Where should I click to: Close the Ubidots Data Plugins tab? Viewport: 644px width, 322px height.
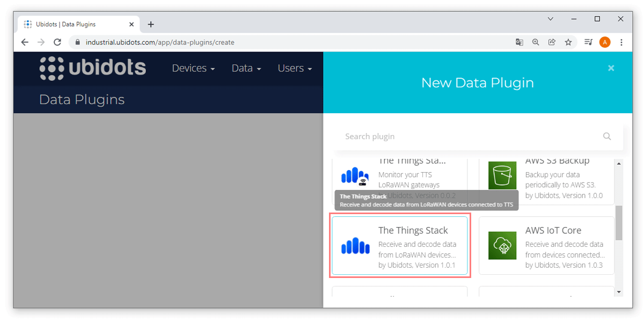[x=131, y=24]
